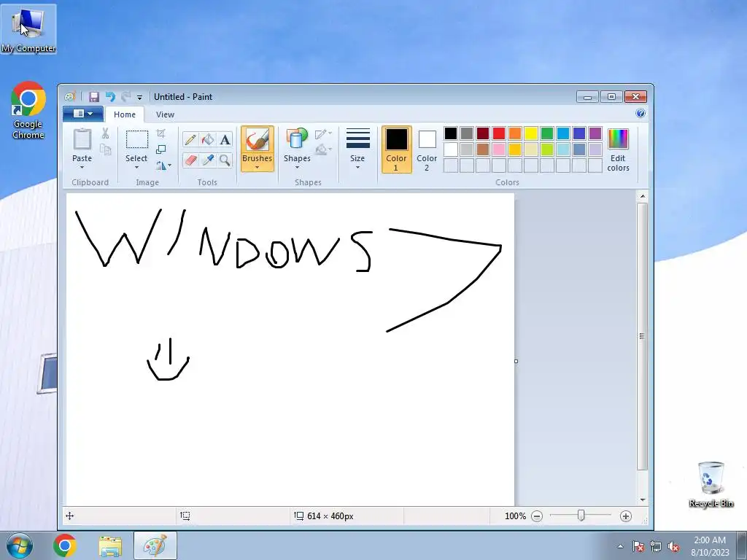Screen dimensions: 747x560
Task: Click the Action Center flag icon
Action: pyautogui.click(x=638, y=547)
